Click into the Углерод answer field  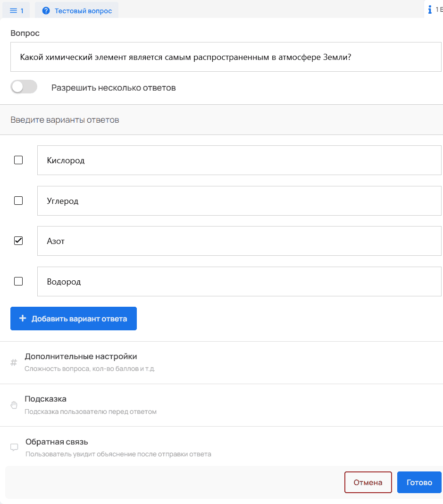(x=239, y=201)
